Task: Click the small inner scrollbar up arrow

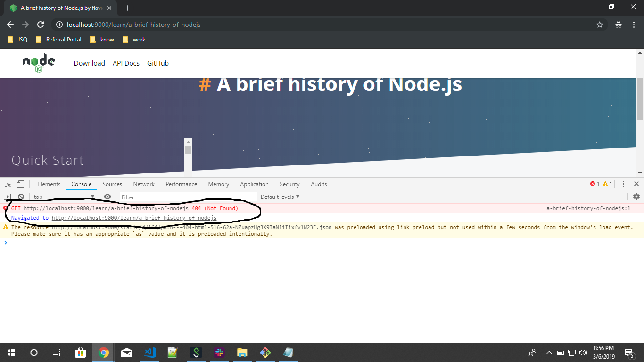Action: [x=189, y=141]
